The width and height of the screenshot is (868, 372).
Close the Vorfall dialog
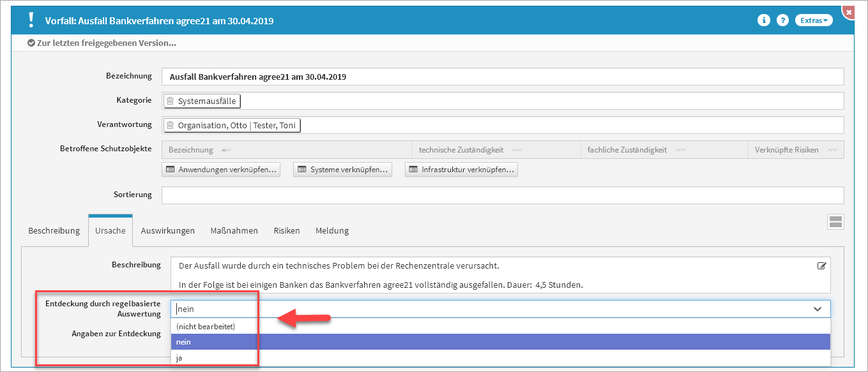click(x=848, y=11)
